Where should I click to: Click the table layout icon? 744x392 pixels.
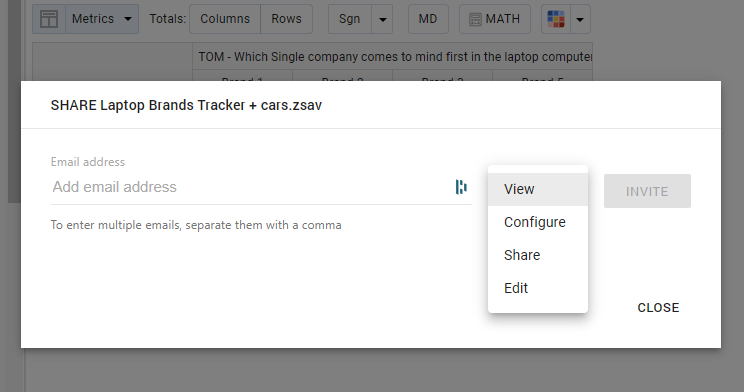point(49,19)
